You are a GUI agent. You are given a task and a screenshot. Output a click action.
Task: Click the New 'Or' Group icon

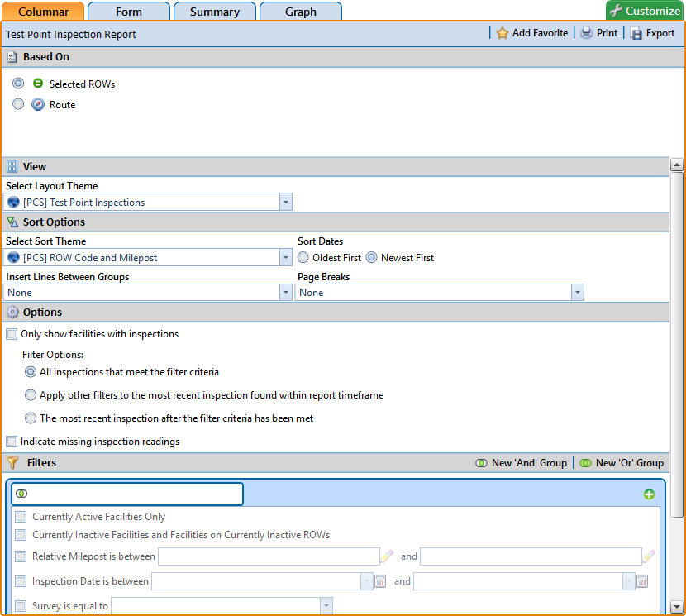coord(585,463)
